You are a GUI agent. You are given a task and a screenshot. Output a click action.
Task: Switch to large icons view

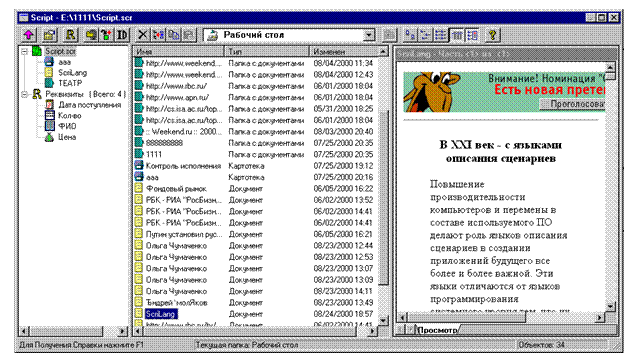click(x=410, y=35)
